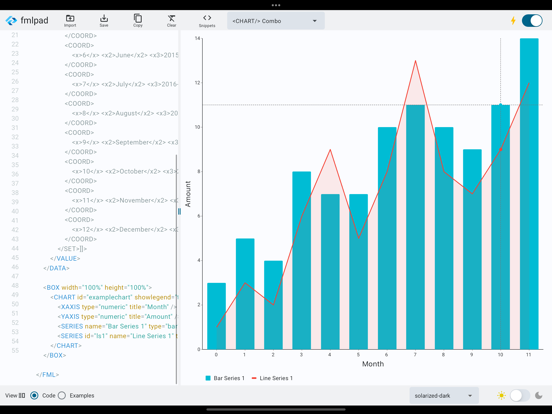
Task: Click the pane splitter handle
Action: (179, 211)
